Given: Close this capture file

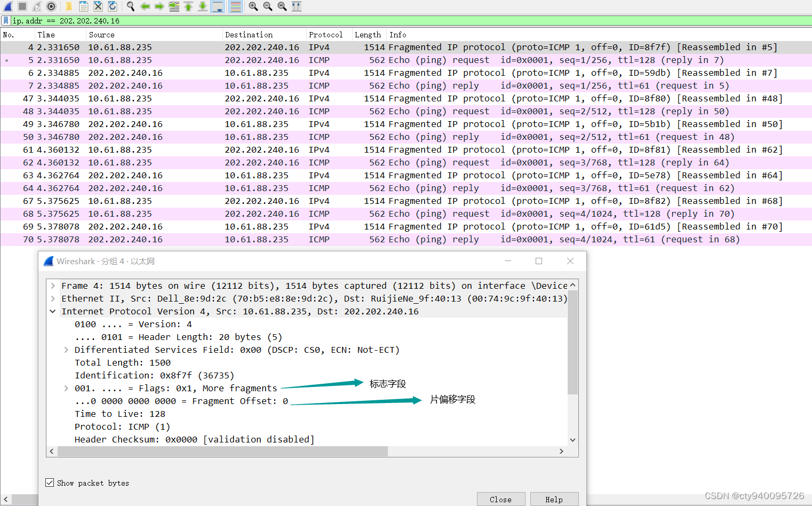Looking at the screenshot, I should point(98,6).
